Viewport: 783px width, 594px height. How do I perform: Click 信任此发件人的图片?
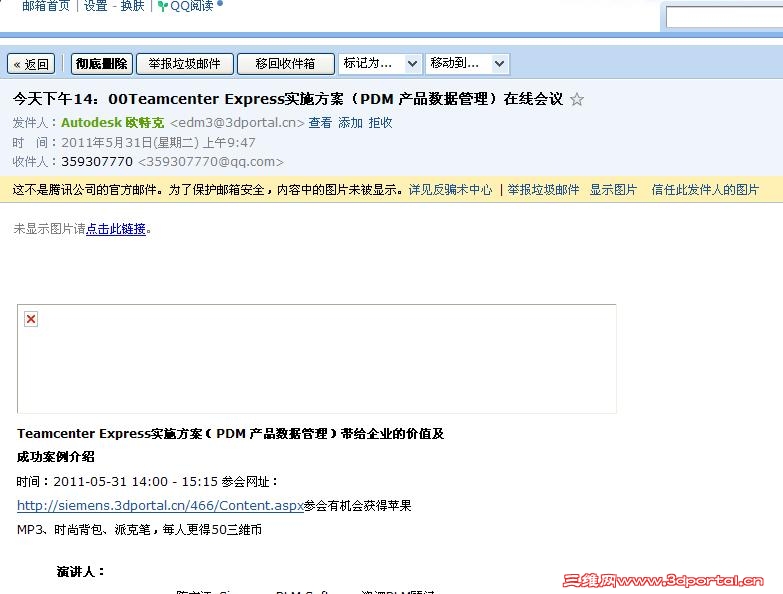click(705, 190)
